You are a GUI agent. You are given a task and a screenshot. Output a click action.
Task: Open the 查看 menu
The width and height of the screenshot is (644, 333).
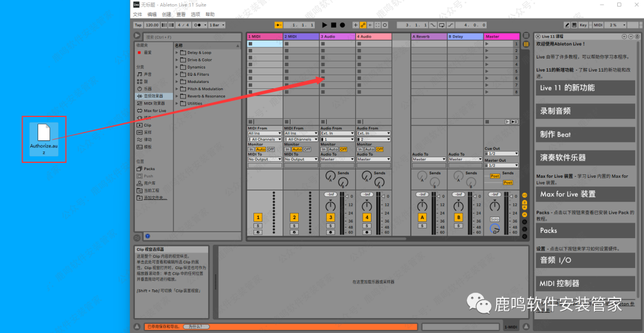pos(181,14)
